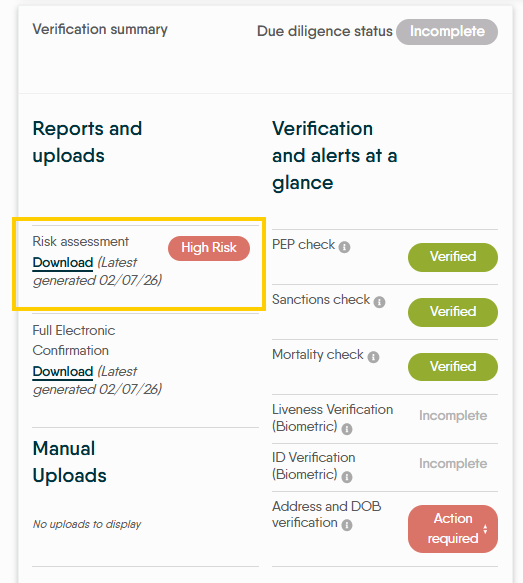Click Address and DOB verification info icon
This screenshot has height=583, width=523.
(x=347, y=525)
